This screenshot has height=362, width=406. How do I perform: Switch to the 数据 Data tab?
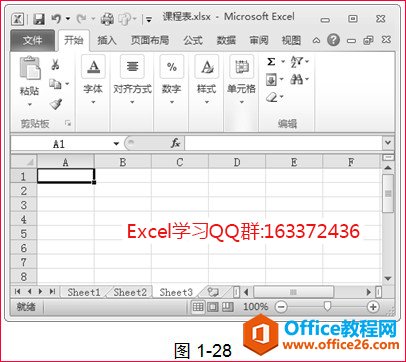(x=226, y=40)
